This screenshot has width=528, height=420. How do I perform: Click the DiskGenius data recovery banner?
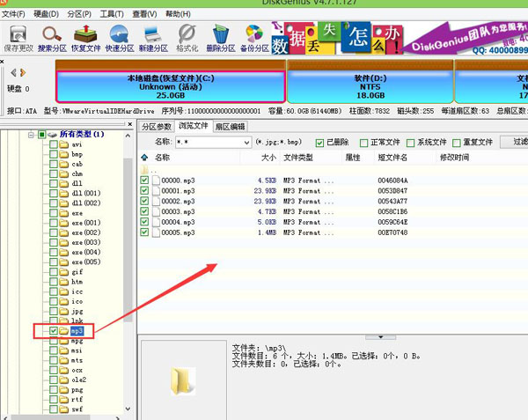400,38
